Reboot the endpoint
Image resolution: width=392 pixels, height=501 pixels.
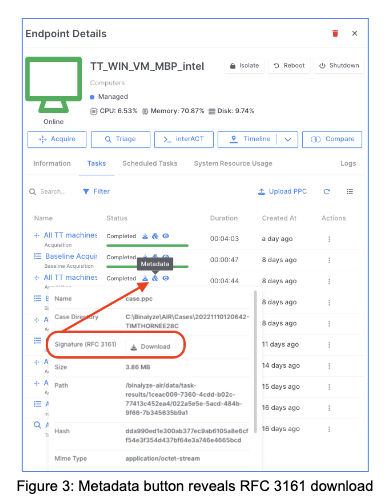click(289, 66)
